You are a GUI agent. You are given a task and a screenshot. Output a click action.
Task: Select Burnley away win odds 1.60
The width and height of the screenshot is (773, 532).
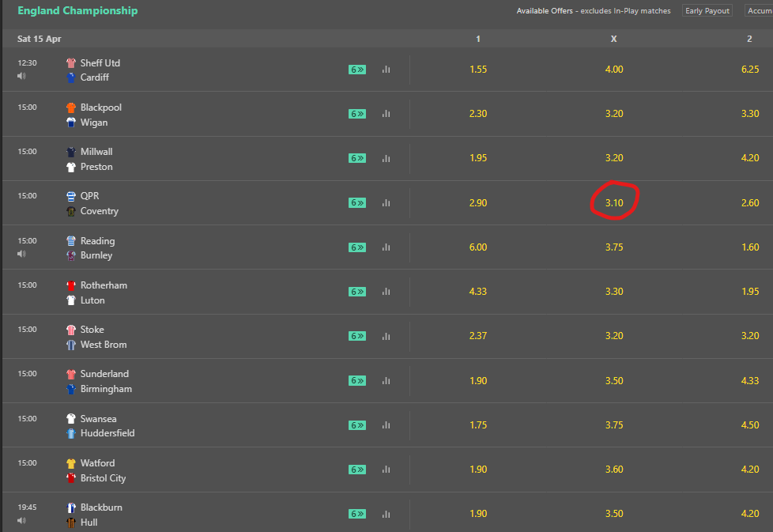click(749, 247)
